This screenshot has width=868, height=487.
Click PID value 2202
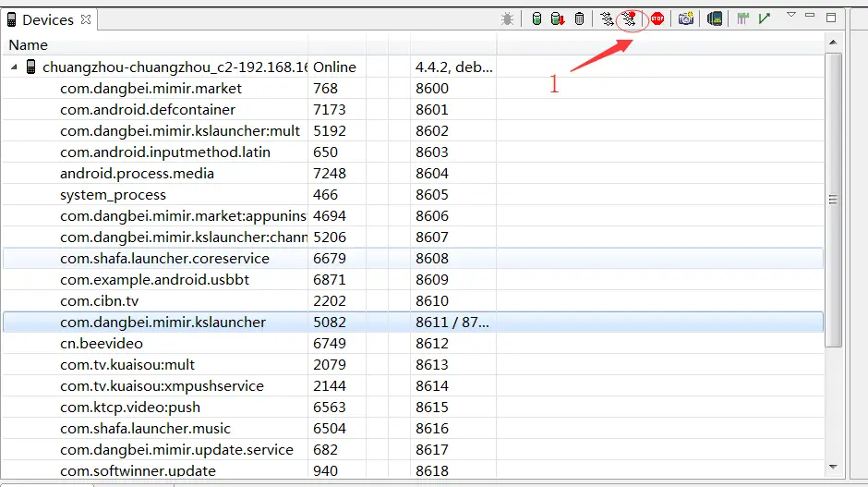coord(330,301)
